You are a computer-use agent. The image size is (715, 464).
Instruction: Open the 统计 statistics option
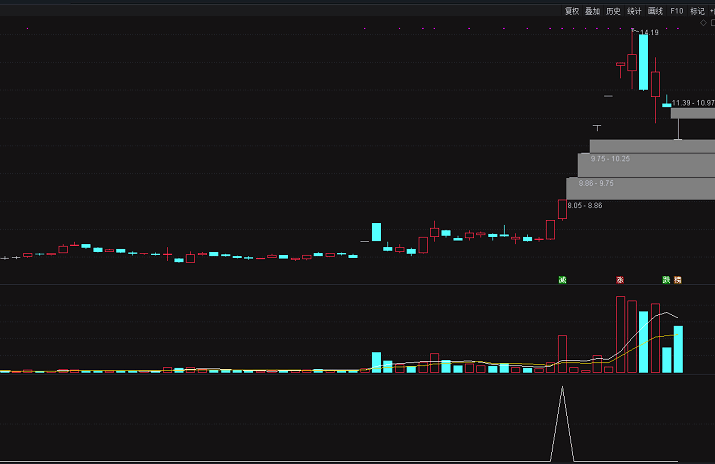[x=634, y=11]
